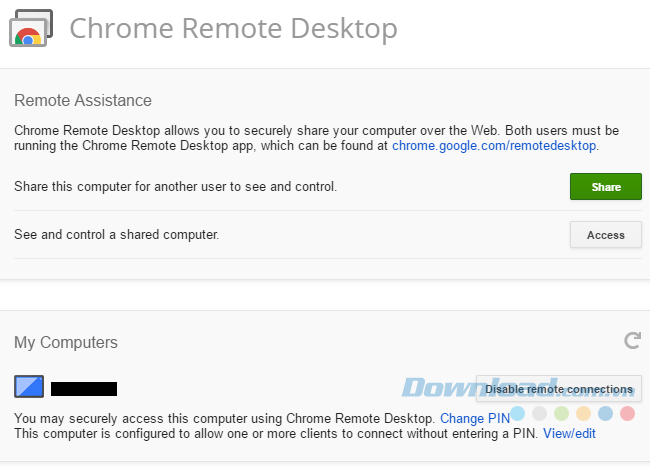This screenshot has width=650, height=471.
Task: Click the orange watermark dot
Action: point(584,413)
